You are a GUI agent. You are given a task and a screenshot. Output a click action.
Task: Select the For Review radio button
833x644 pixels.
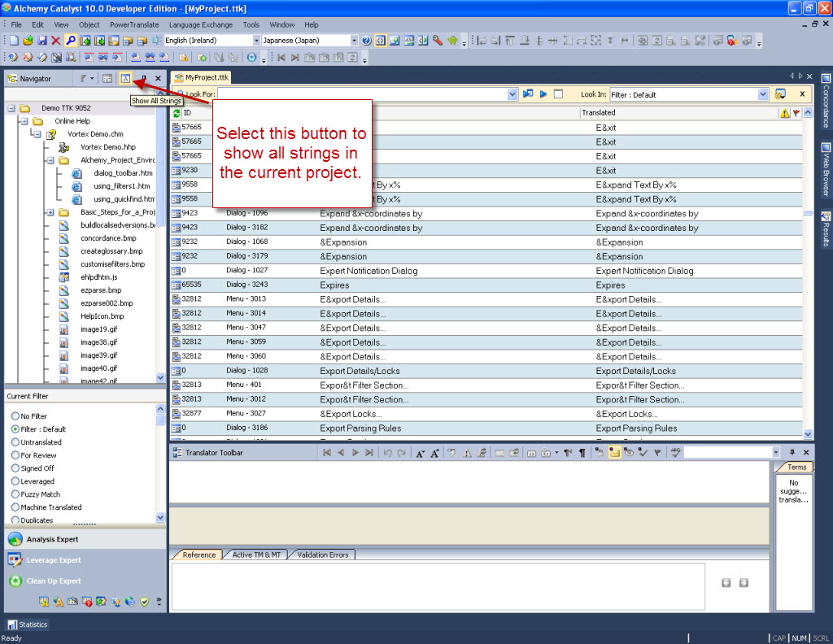pos(15,455)
